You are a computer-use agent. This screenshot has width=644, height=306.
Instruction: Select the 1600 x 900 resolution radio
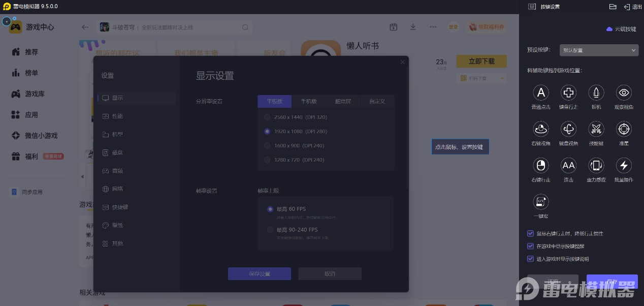(x=267, y=145)
